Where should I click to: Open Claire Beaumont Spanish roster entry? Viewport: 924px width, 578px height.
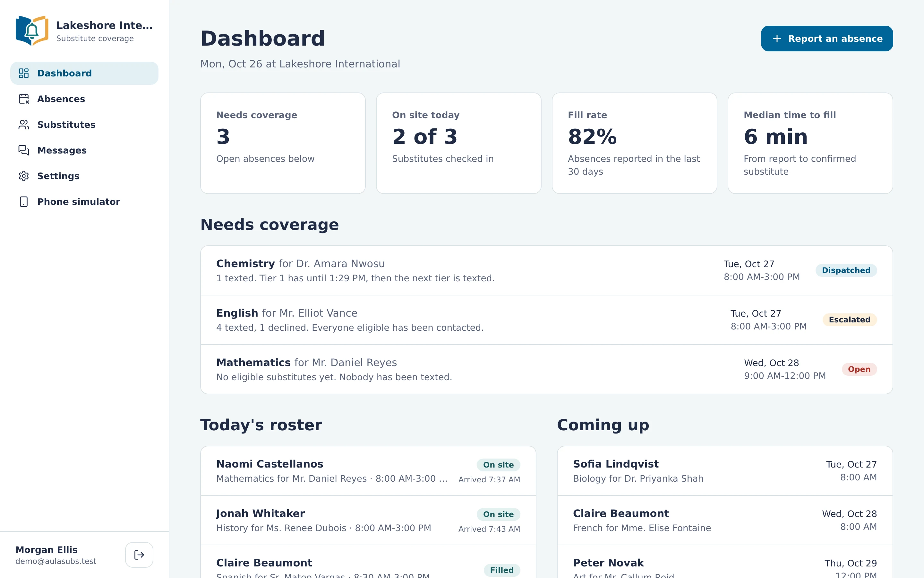368,562
